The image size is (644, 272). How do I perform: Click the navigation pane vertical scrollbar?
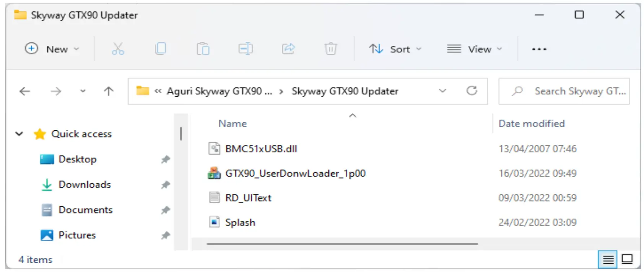pos(181,134)
